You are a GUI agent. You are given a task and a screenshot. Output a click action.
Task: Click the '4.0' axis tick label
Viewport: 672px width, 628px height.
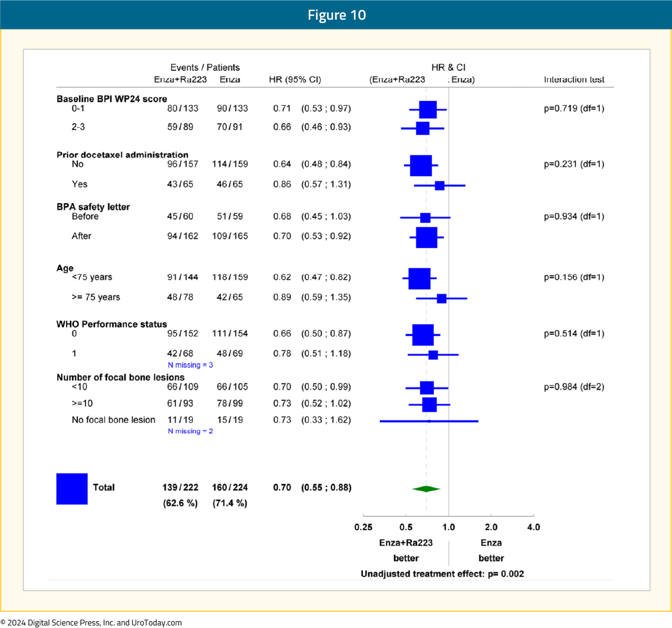tap(533, 527)
